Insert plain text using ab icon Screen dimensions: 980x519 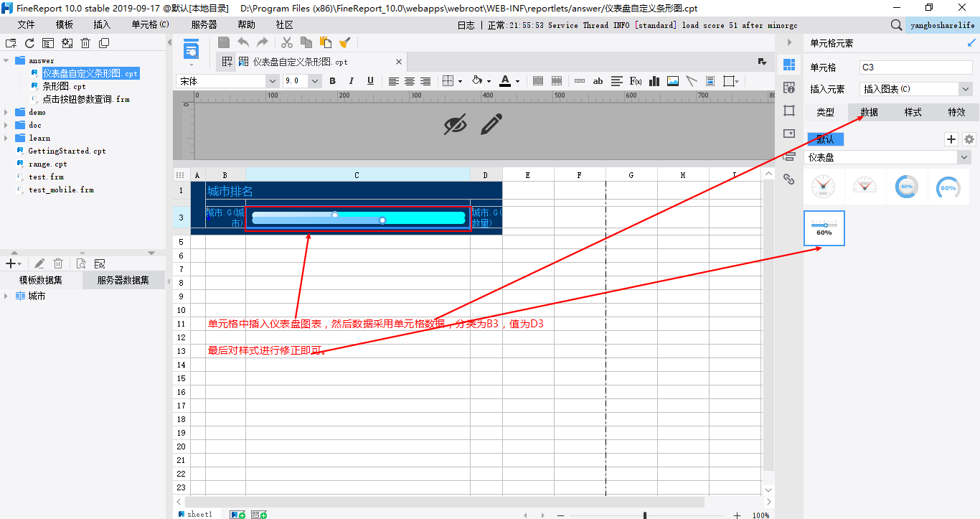[x=598, y=81]
